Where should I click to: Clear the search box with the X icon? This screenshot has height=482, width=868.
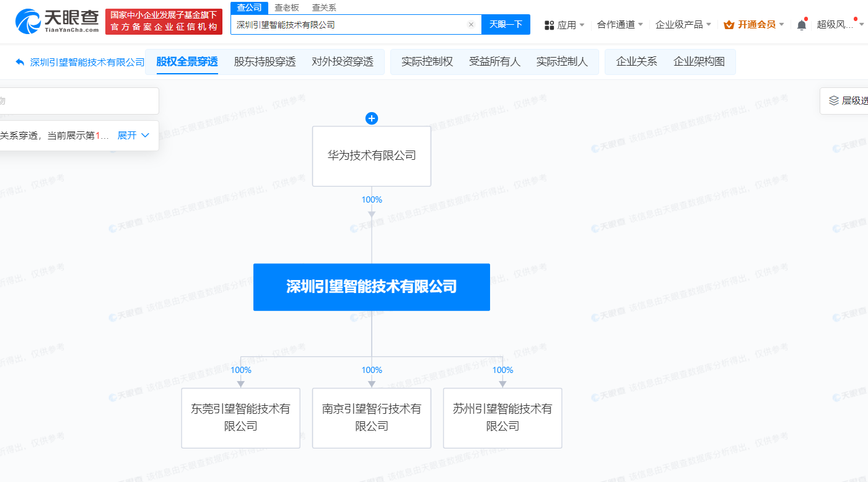pyautogui.click(x=471, y=25)
